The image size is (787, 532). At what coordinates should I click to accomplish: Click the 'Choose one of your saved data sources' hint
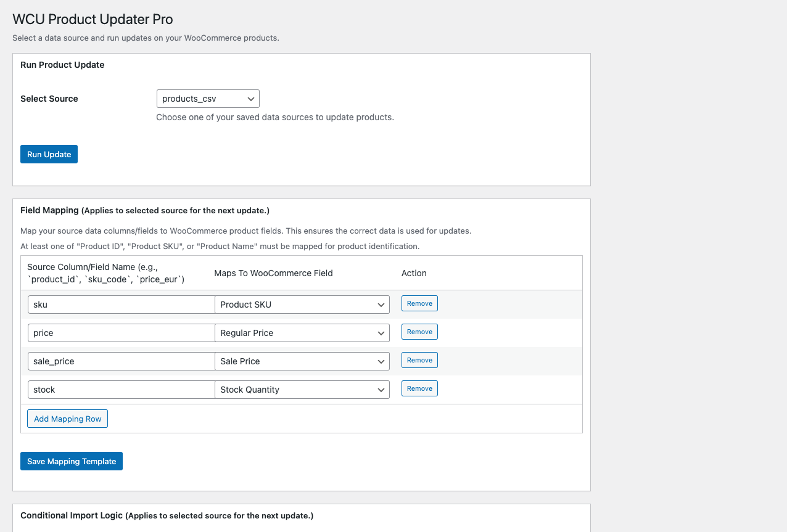coord(275,117)
